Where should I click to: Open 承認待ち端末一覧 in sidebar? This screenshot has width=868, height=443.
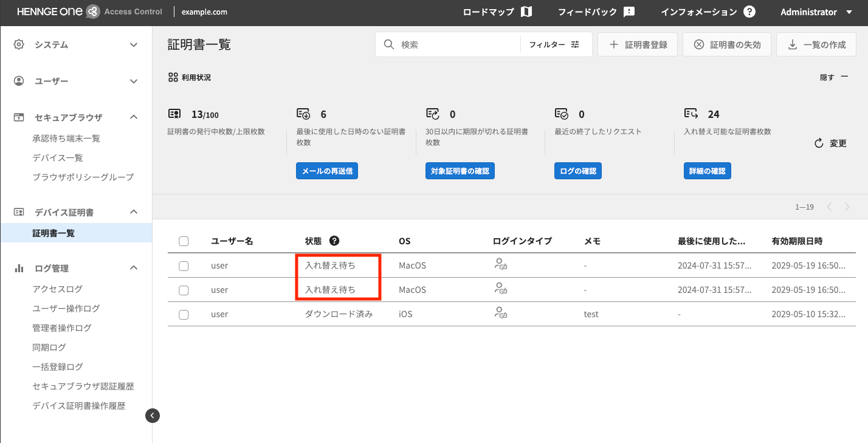pos(66,139)
